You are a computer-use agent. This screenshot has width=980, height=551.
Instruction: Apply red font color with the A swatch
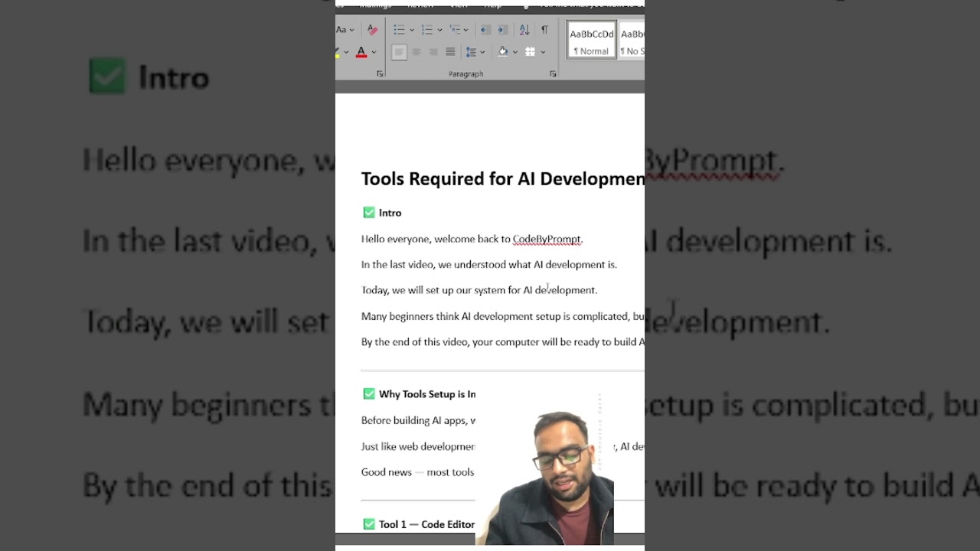tap(361, 52)
